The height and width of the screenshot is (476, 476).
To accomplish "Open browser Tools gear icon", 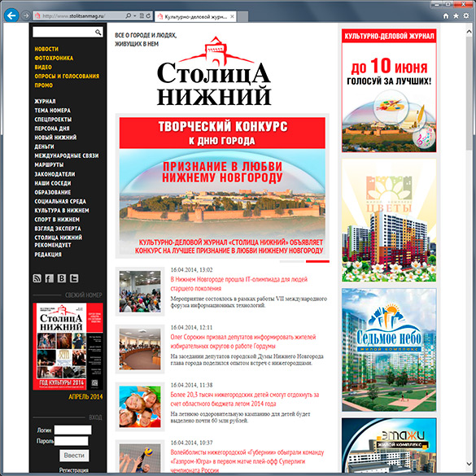I will point(466,15).
